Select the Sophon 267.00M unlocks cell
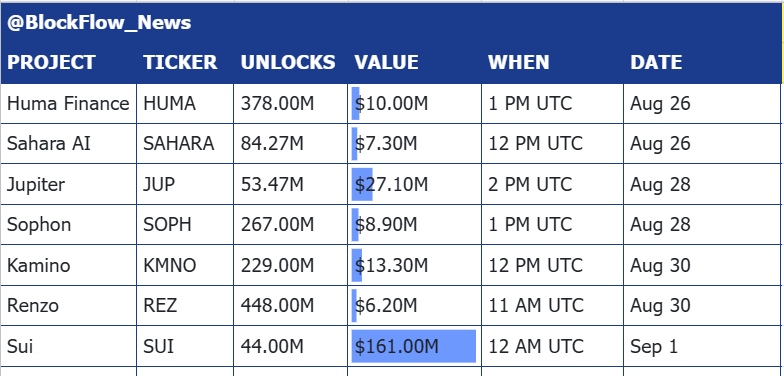Screen dimensions: 784x376 290,224
